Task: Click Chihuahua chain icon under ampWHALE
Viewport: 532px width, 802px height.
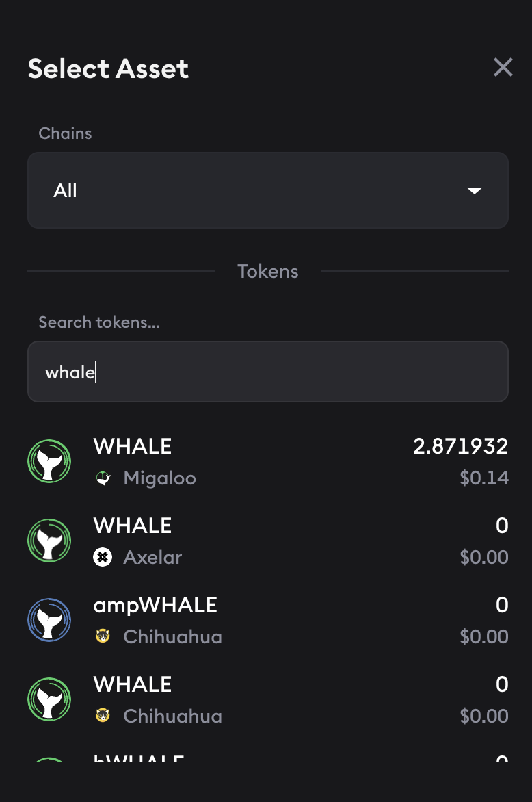Action: [103, 637]
